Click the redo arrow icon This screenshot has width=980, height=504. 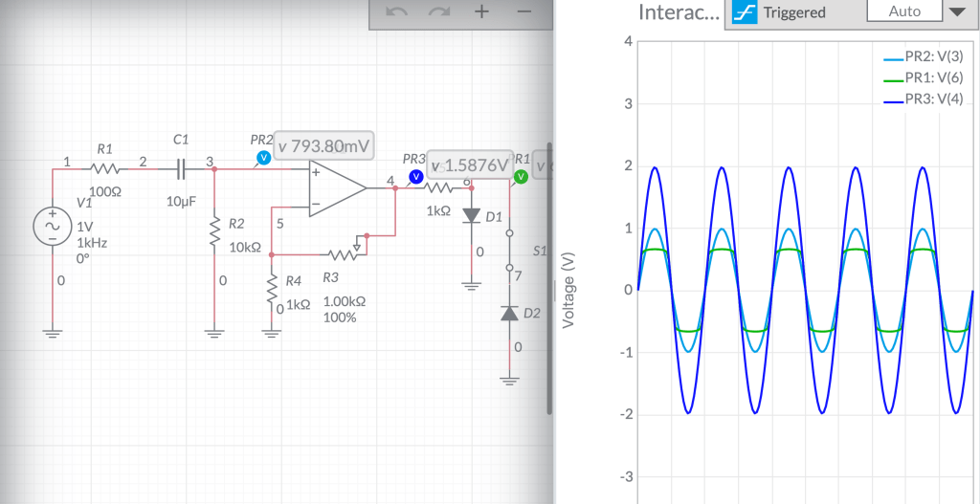[439, 12]
